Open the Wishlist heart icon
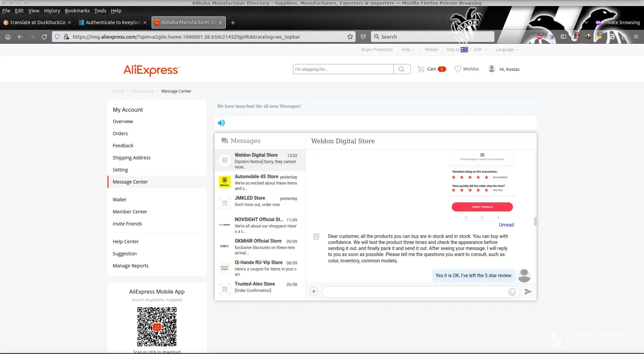 pos(466,69)
